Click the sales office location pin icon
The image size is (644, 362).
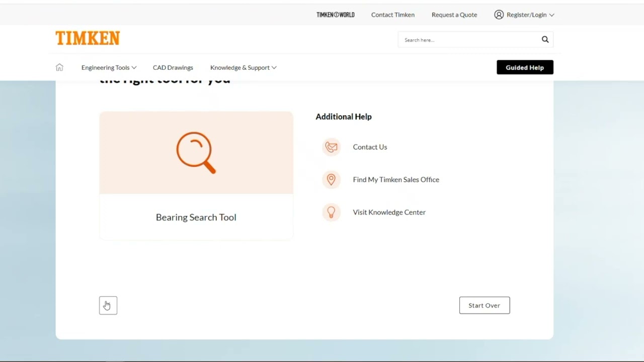point(331,179)
